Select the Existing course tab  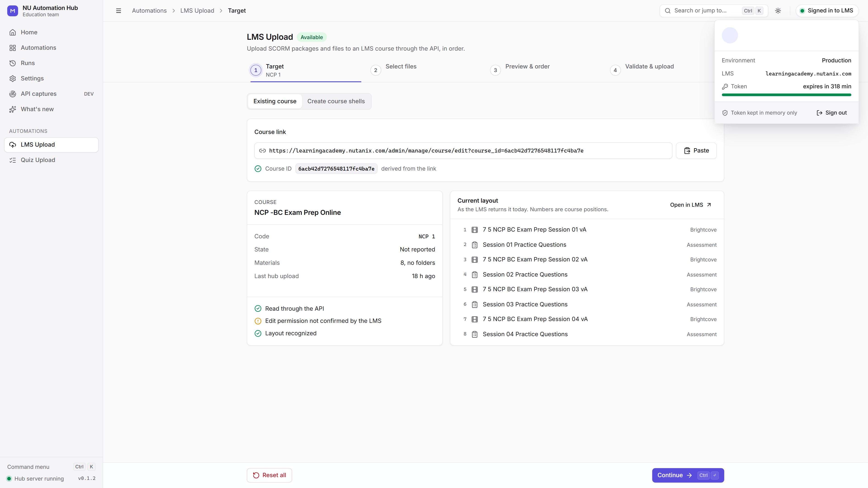275,101
